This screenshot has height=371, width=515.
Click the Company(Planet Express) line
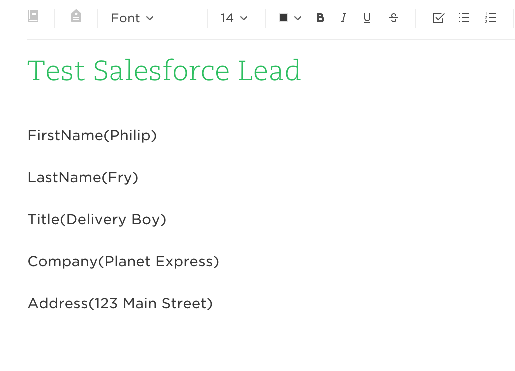click(123, 261)
